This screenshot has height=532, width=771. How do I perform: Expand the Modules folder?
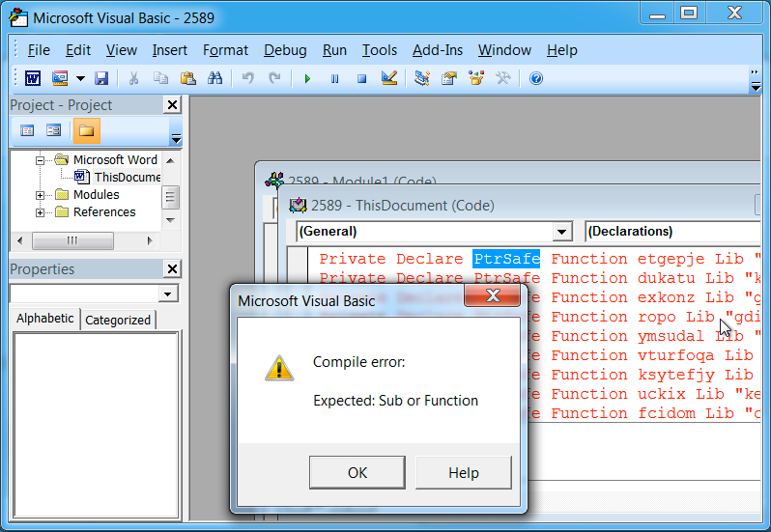(x=41, y=195)
